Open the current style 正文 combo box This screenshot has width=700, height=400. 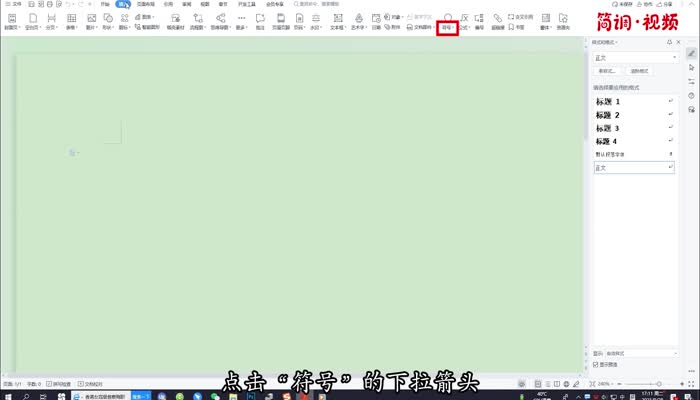coord(635,58)
